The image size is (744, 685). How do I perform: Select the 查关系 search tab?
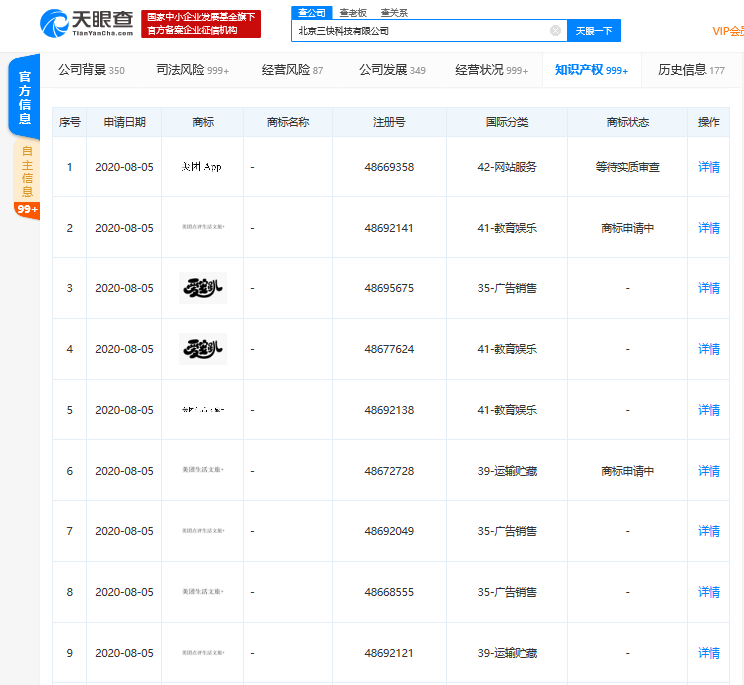pos(393,12)
